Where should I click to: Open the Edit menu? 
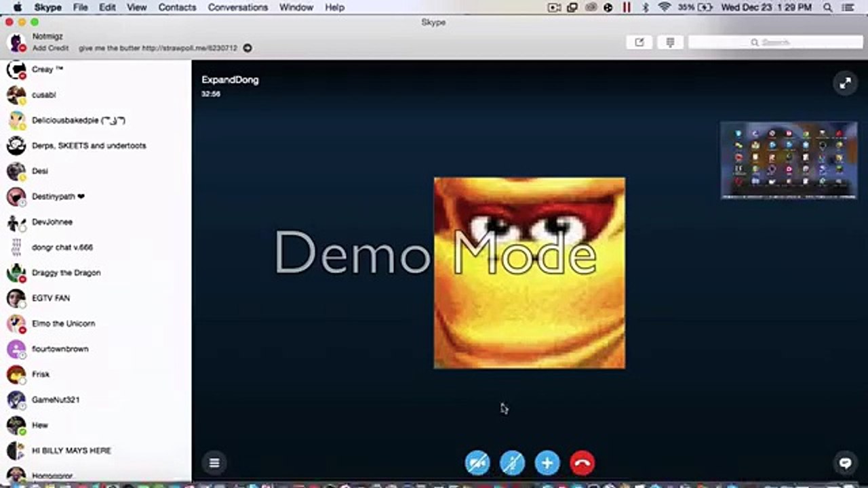coord(107,7)
